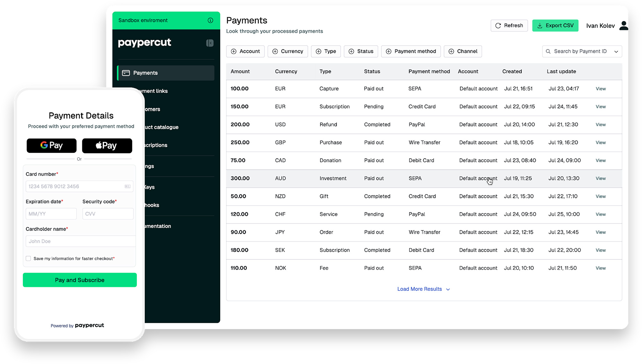Screen dimensions: 642x364
Task: Open the Status filter
Action: 361,51
